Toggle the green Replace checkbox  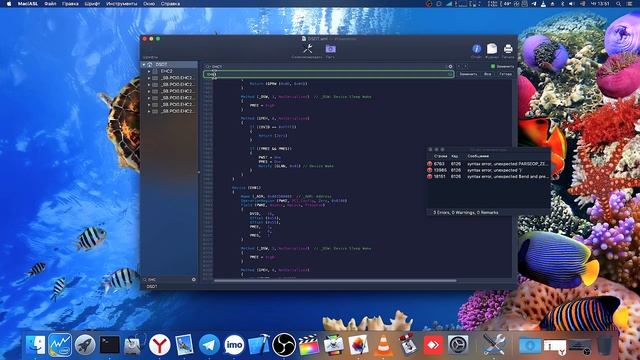pos(493,66)
